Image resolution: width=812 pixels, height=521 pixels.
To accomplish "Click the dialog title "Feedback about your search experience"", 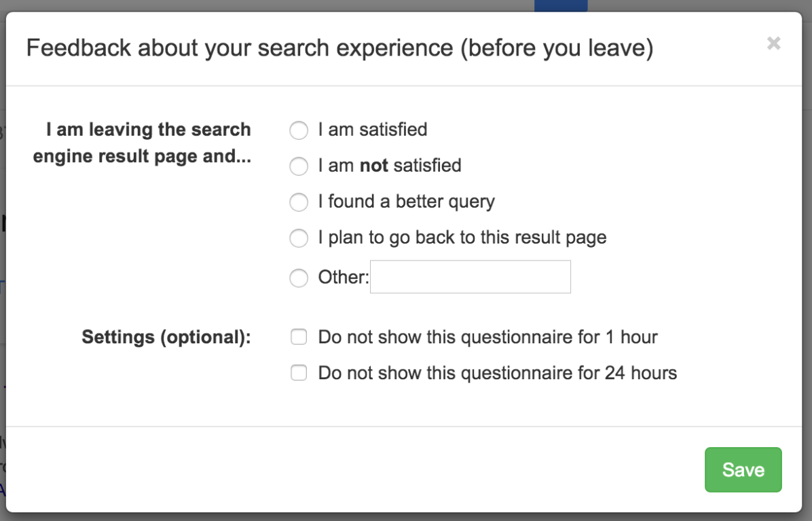I will [x=339, y=49].
